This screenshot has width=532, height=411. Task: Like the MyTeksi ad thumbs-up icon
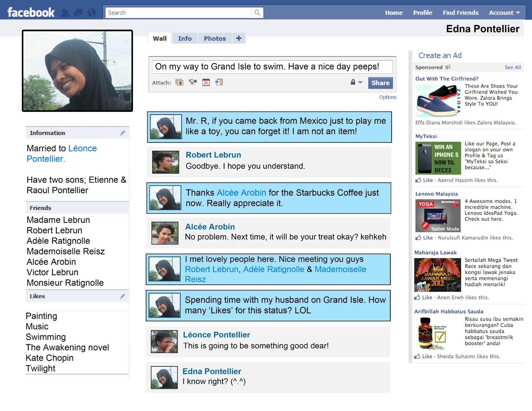point(418,180)
